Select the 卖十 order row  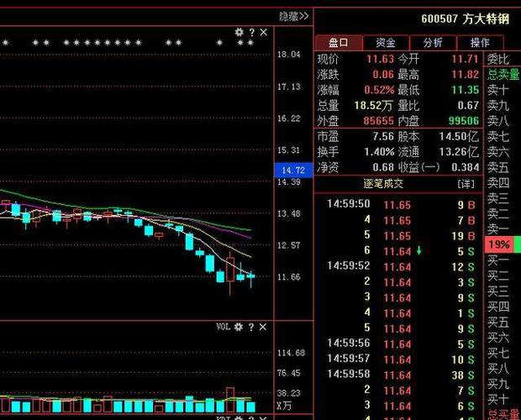tap(498, 90)
